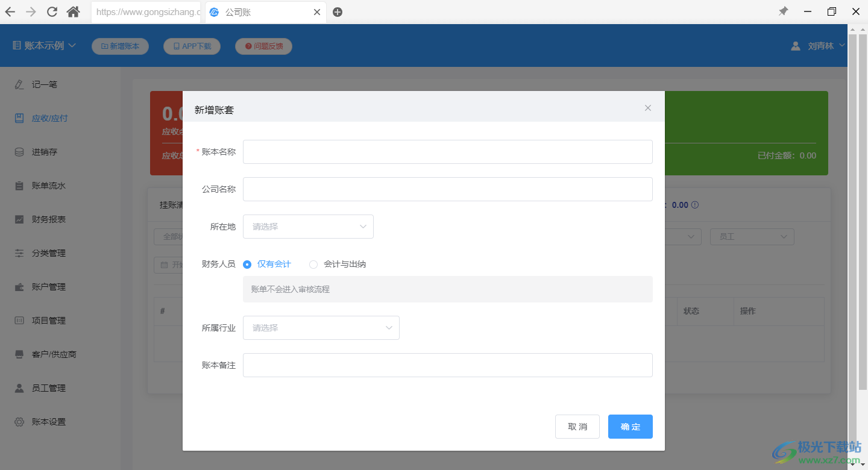Click the 取消 button

click(x=577, y=427)
